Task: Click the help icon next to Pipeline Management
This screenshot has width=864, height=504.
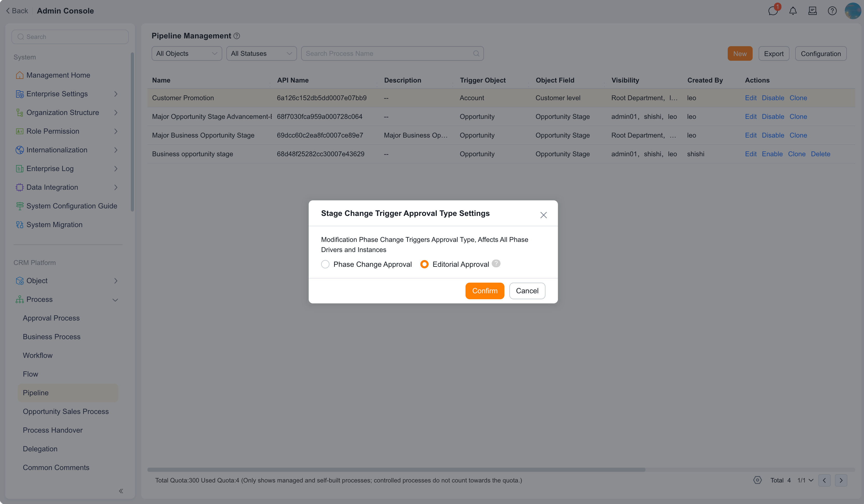Action: tap(237, 36)
